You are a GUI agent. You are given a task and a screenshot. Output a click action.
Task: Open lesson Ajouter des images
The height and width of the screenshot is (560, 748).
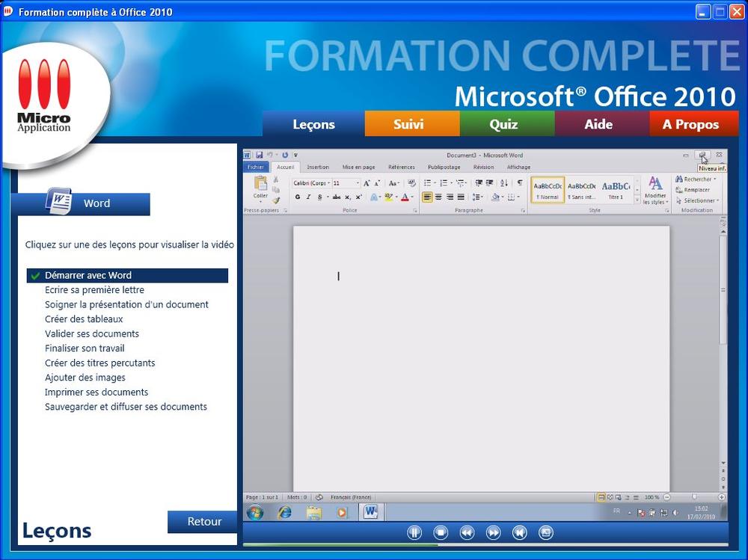[x=85, y=378]
